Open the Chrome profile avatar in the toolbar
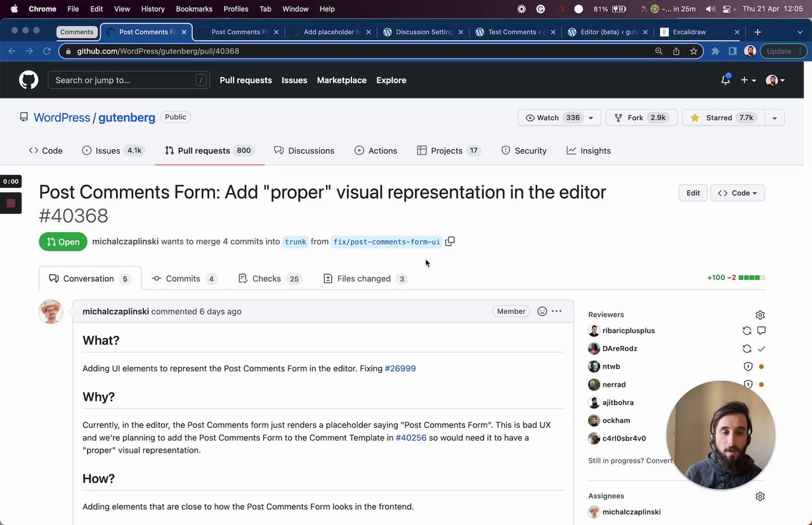 click(x=750, y=51)
